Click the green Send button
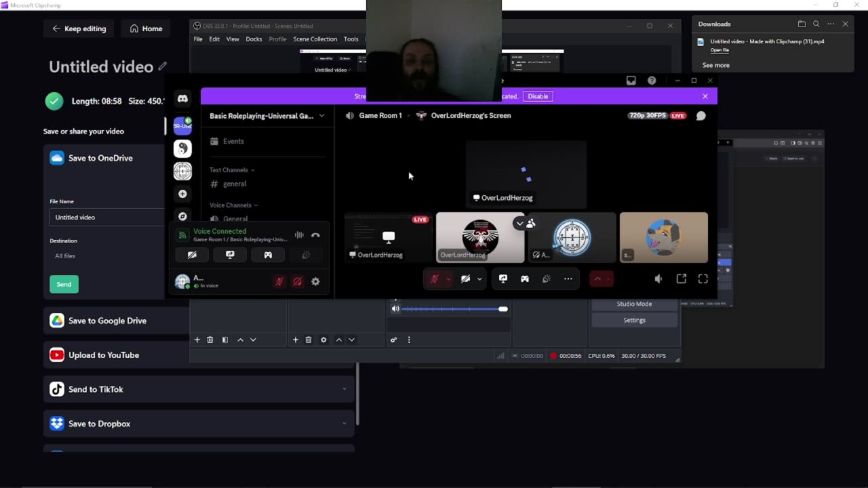 (x=64, y=284)
